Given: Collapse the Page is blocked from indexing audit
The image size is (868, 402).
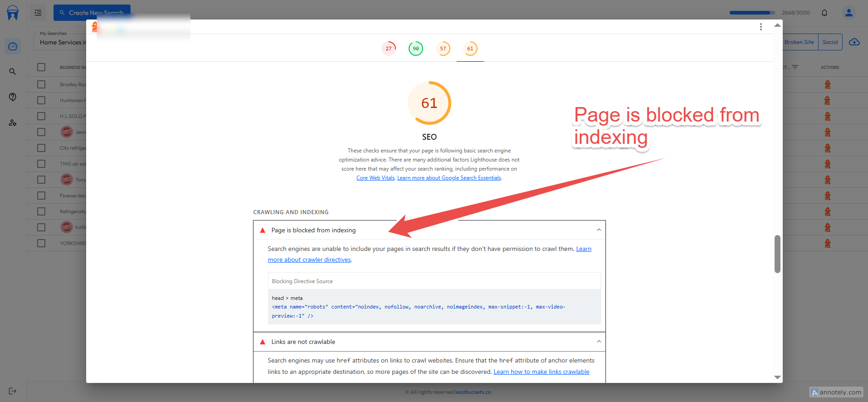Looking at the screenshot, I should click(x=599, y=230).
